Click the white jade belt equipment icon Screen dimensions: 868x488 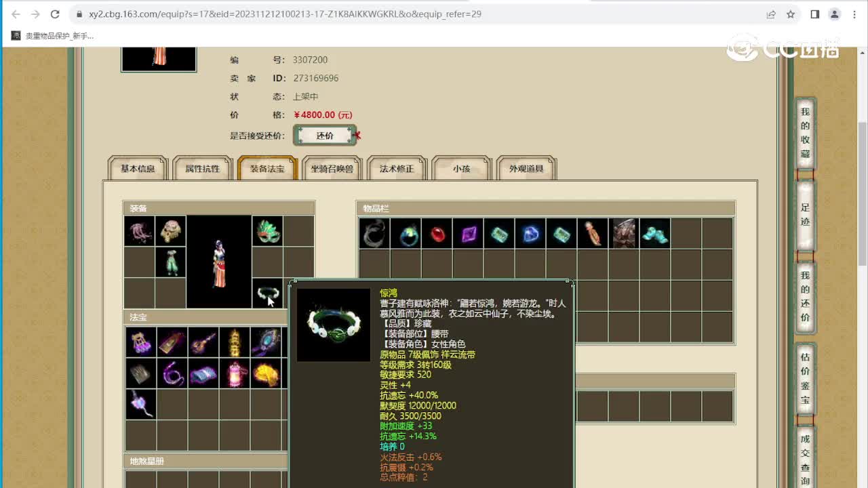tap(267, 293)
